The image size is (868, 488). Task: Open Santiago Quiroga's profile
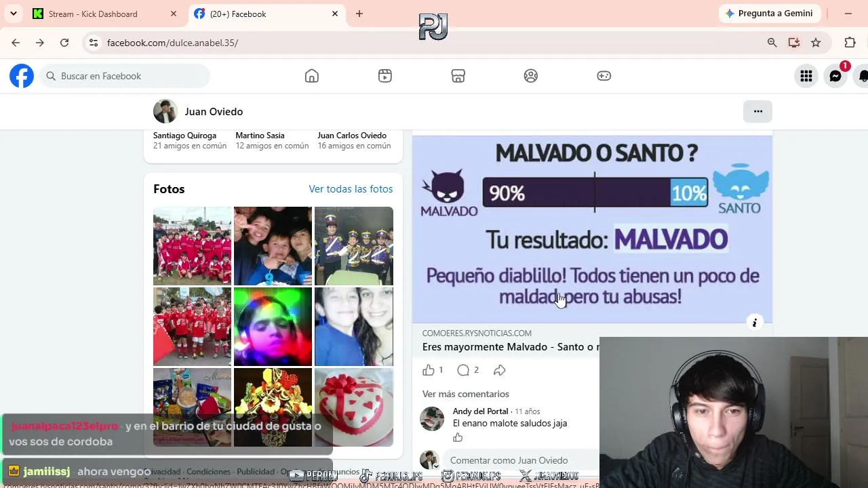click(x=184, y=136)
